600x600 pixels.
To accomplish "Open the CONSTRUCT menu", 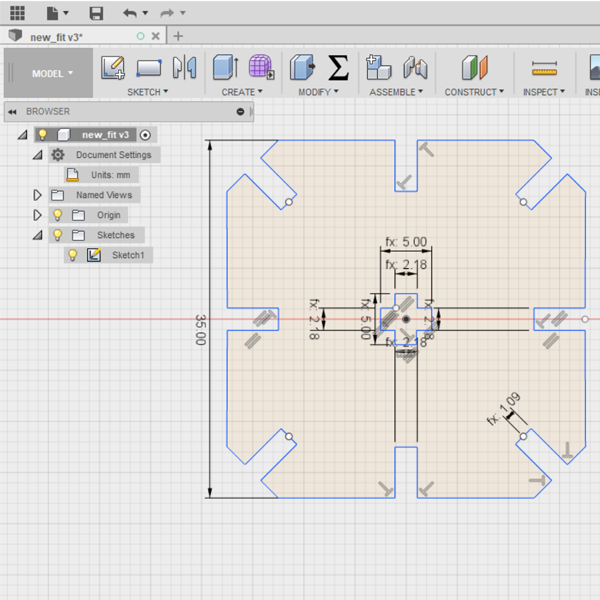I will (474, 92).
